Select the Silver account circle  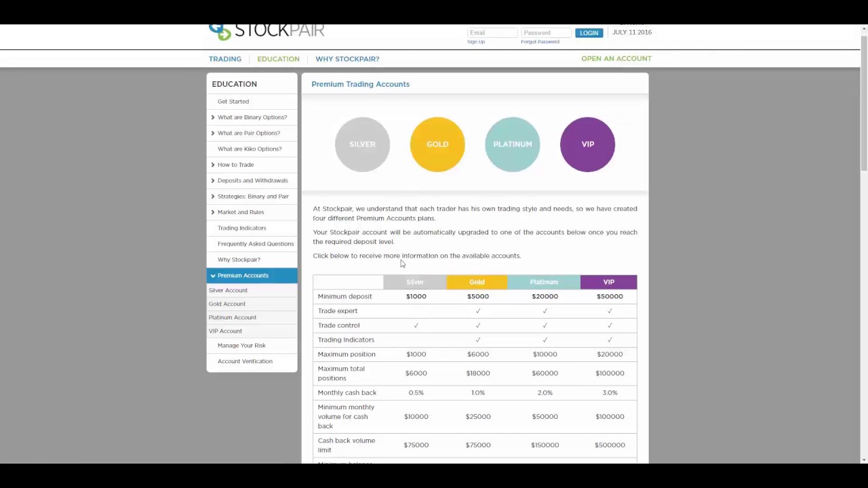click(x=362, y=144)
